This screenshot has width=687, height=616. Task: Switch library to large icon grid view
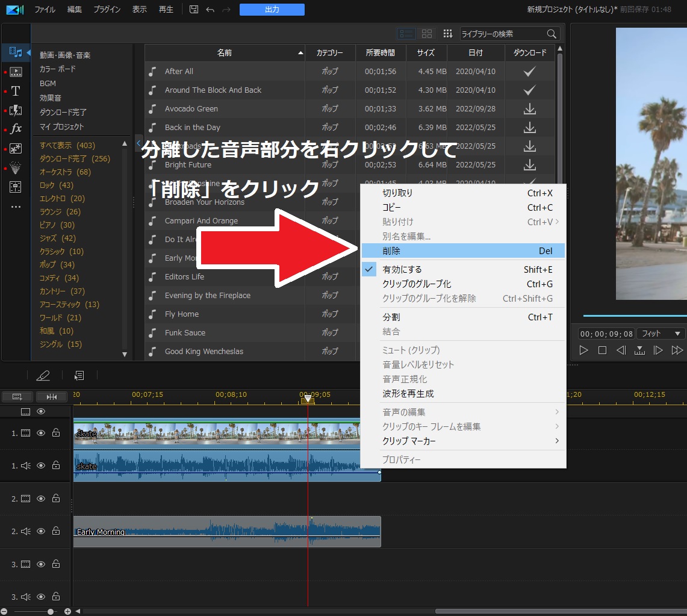click(x=427, y=34)
